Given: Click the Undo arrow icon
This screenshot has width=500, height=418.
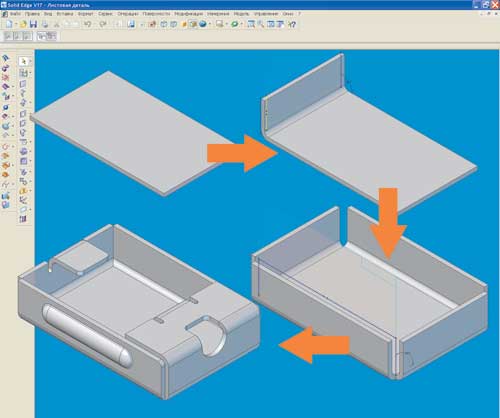Looking at the screenshot, I should tap(88, 24).
